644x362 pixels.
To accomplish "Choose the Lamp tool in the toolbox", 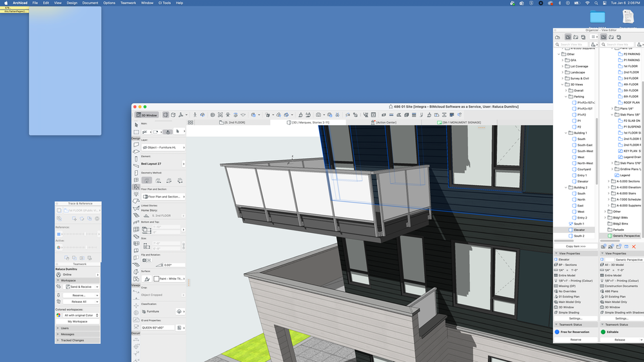I will coord(136,194).
